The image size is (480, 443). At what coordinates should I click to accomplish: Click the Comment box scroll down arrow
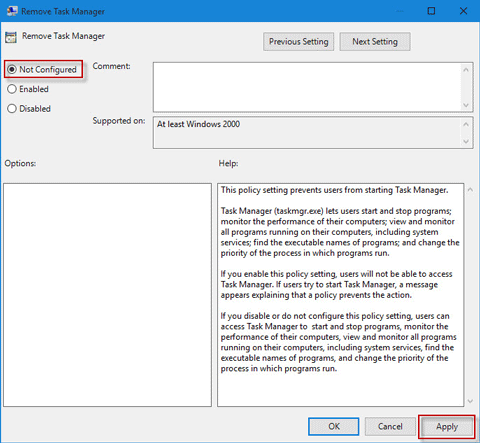point(466,105)
